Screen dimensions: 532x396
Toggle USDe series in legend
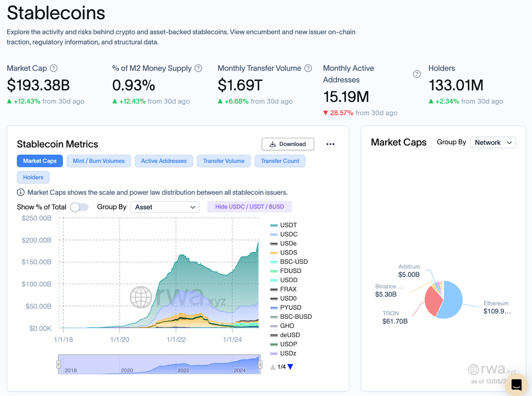(x=283, y=244)
